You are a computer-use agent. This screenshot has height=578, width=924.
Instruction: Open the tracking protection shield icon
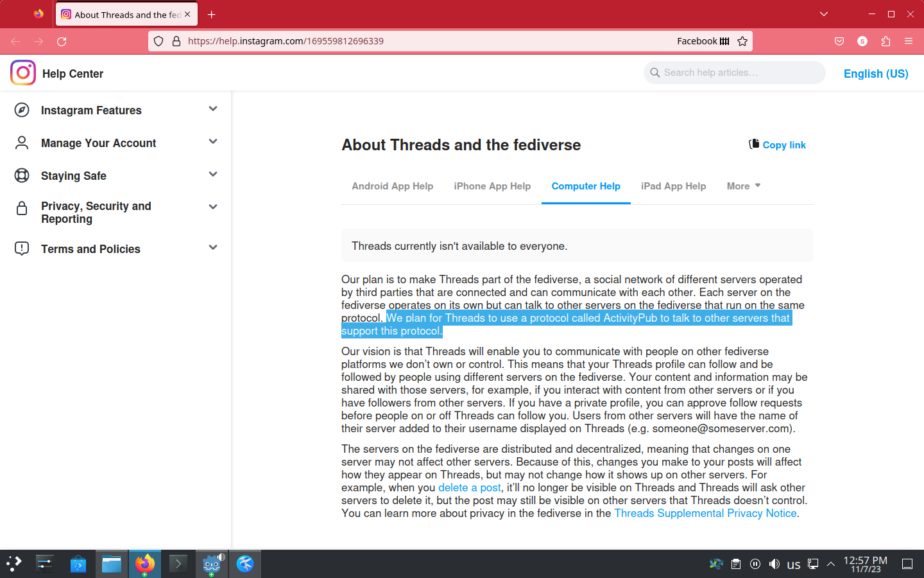(x=158, y=41)
